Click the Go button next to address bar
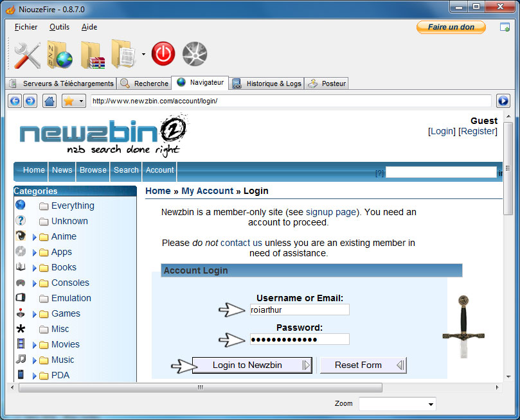Viewport: 520px width, 420px height. [x=503, y=101]
